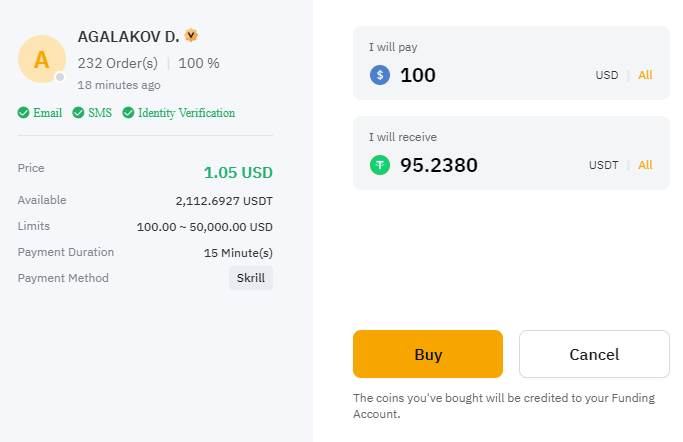This screenshot has height=442, width=683.
Task: Click the 1.05 USD price value
Action: point(238,172)
